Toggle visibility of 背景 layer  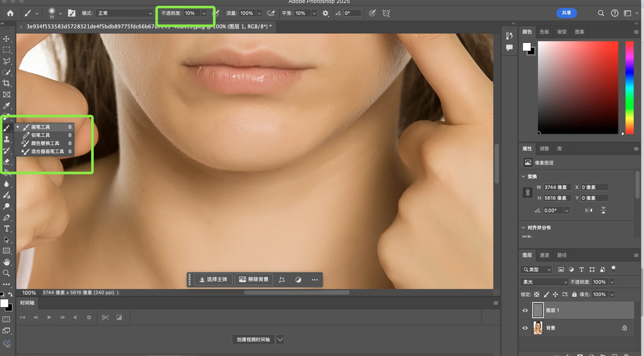[x=525, y=328]
